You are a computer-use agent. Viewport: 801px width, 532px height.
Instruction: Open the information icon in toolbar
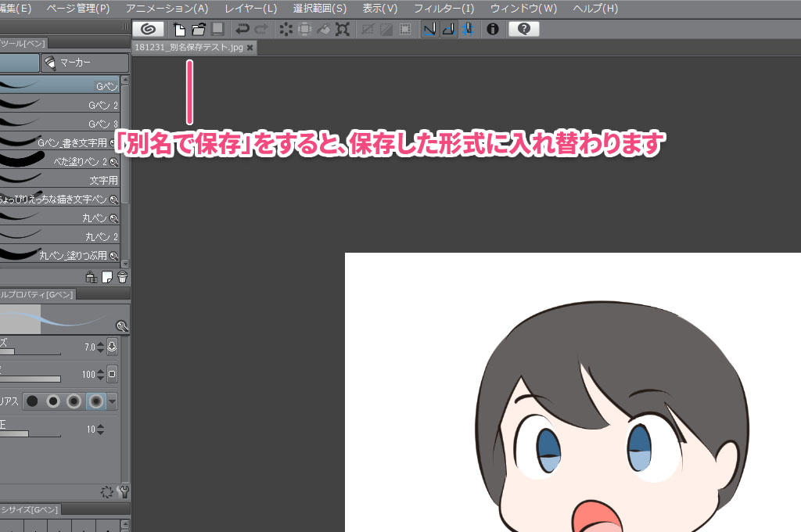tap(493, 30)
